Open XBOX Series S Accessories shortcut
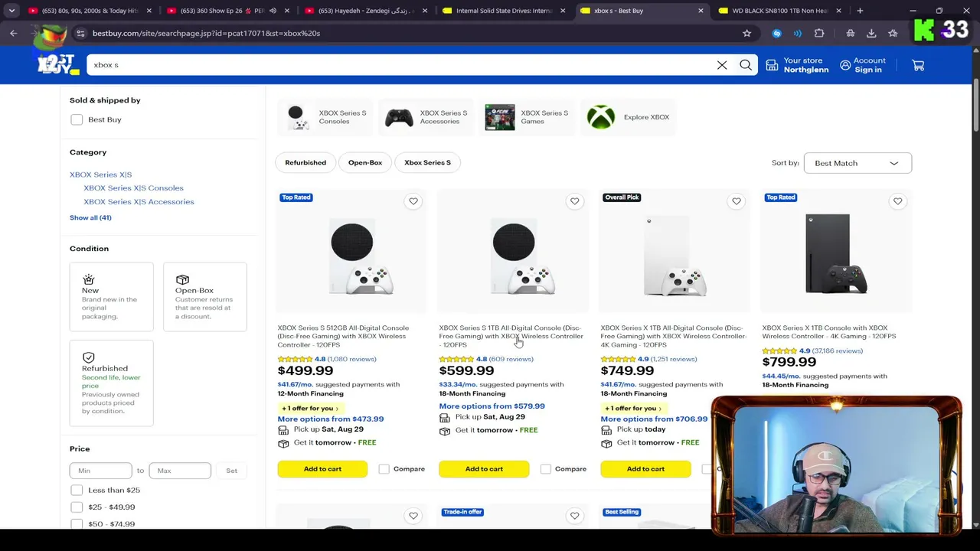 pos(426,117)
